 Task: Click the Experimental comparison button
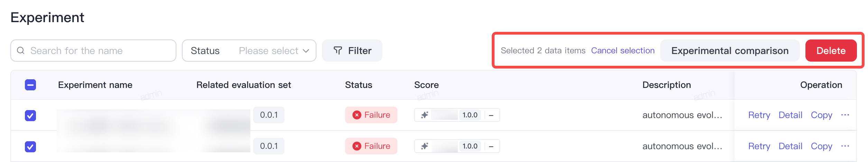[730, 51]
